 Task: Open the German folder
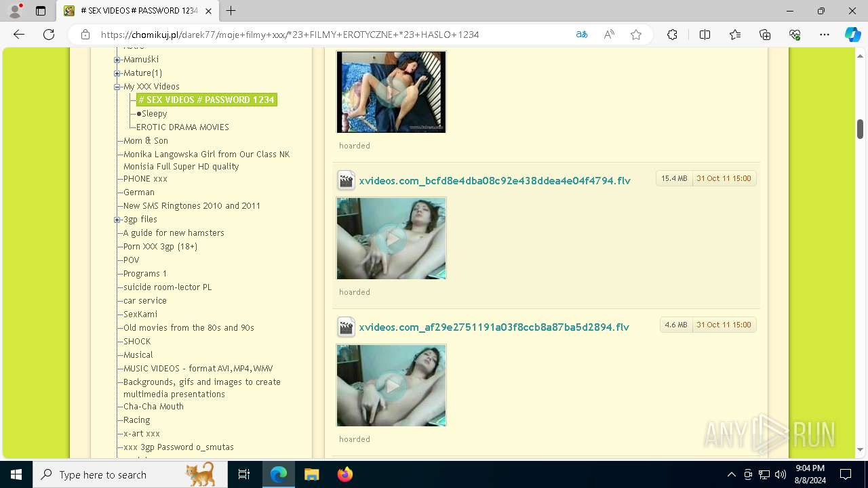pos(139,192)
